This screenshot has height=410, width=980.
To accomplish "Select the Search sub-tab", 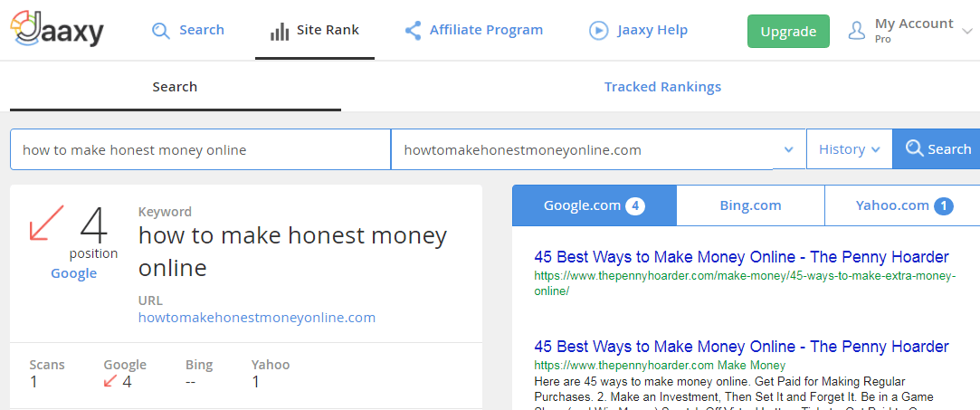I will tap(175, 87).
